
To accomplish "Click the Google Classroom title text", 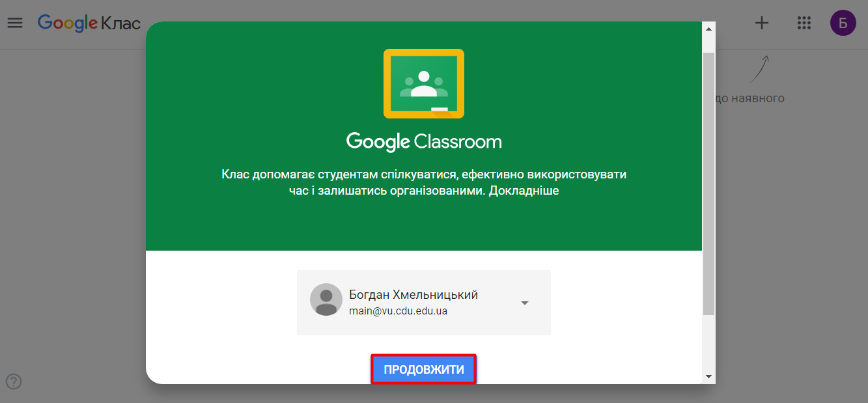I will pyautogui.click(x=424, y=141).
